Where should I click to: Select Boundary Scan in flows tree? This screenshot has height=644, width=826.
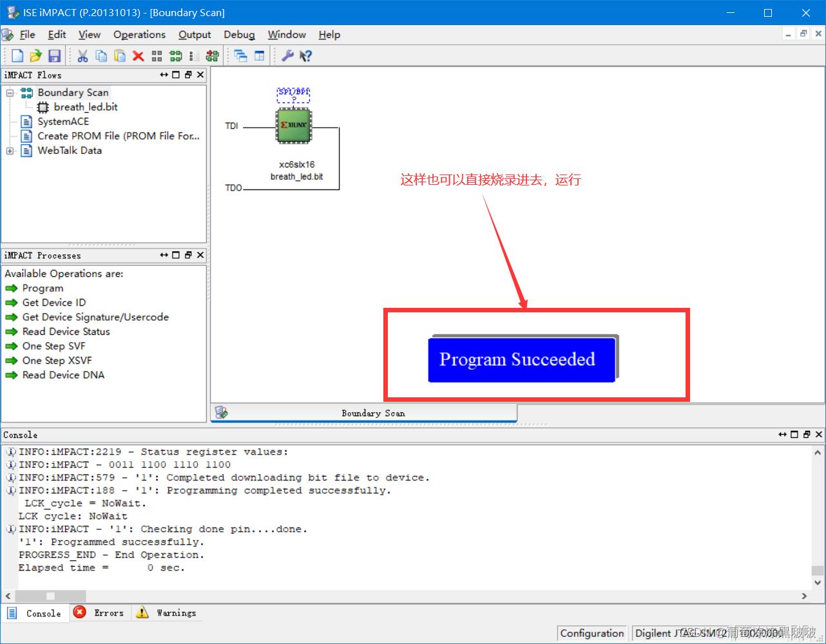(73, 93)
